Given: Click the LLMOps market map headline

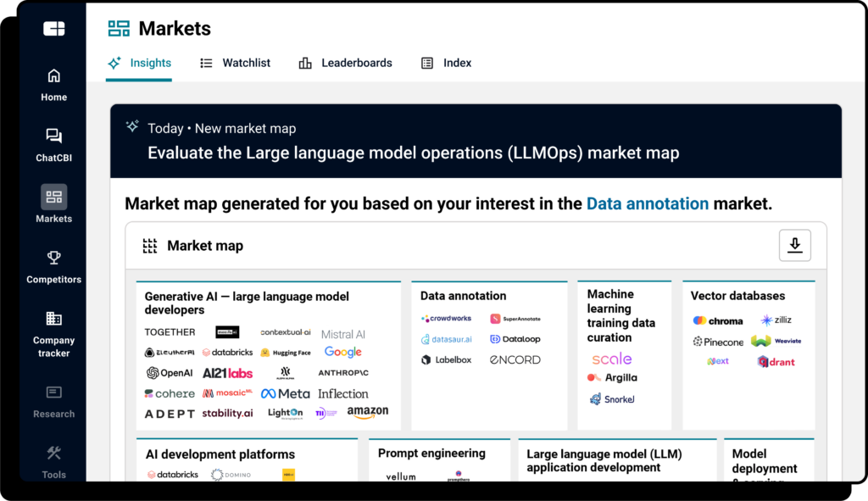Looking at the screenshot, I should 413,153.
